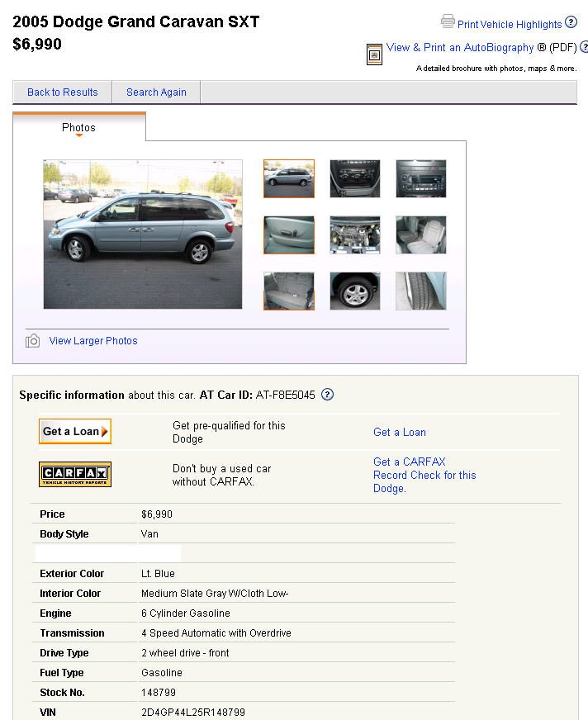Image resolution: width=588 pixels, height=720 pixels.
Task: Follow the Get a Loan text link
Action: click(400, 432)
